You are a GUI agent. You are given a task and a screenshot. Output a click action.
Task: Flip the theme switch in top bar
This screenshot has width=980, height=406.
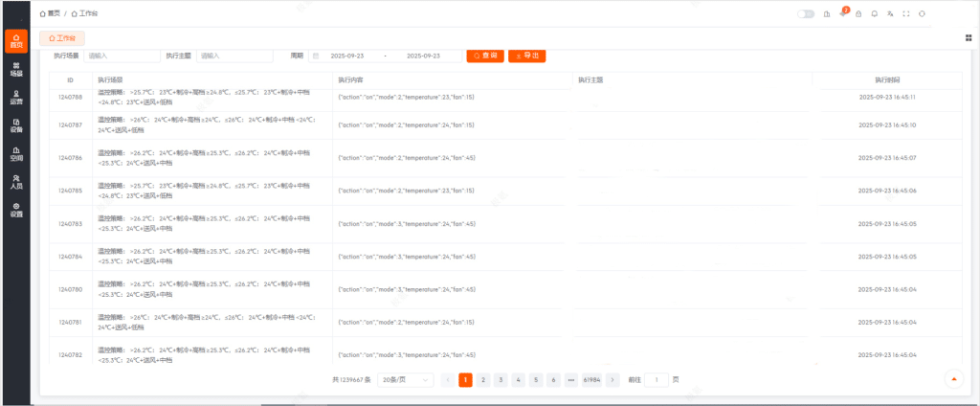[x=806, y=13]
